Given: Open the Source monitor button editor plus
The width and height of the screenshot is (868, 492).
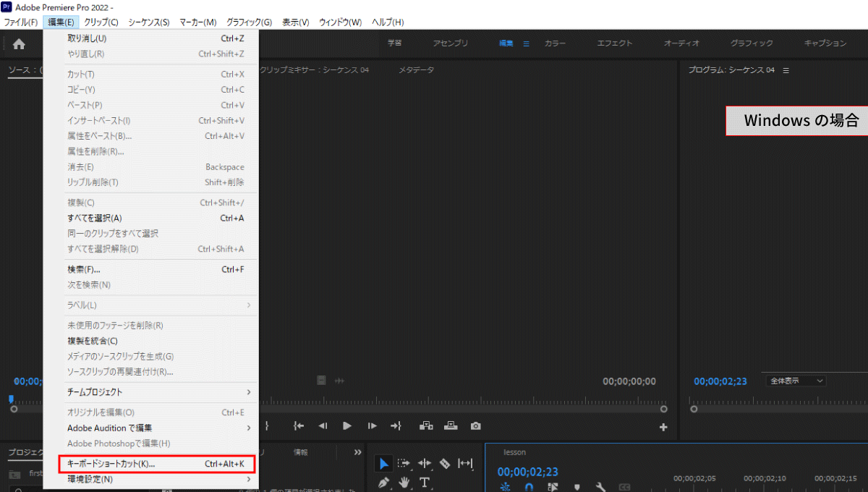Looking at the screenshot, I should [x=663, y=427].
